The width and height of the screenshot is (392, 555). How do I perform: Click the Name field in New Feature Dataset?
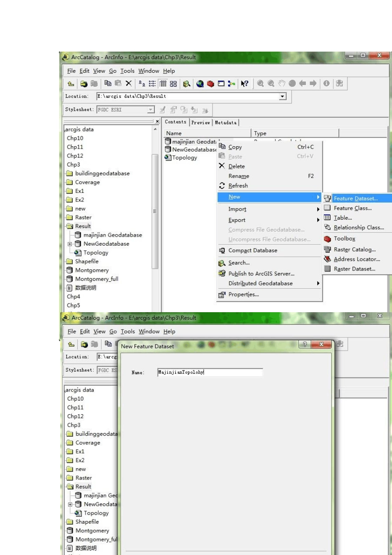click(210, 372)
